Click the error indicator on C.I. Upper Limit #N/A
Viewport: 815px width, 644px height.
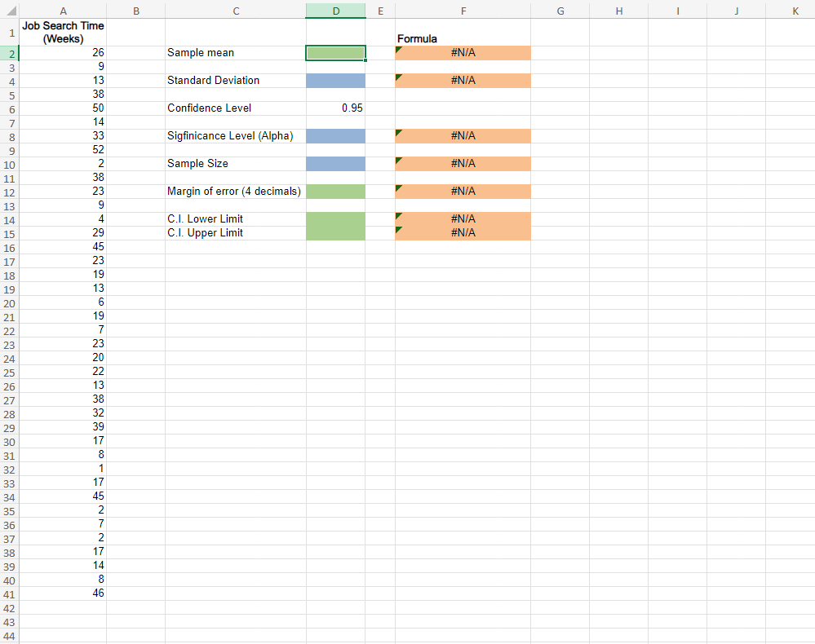(x=399, y=229)
